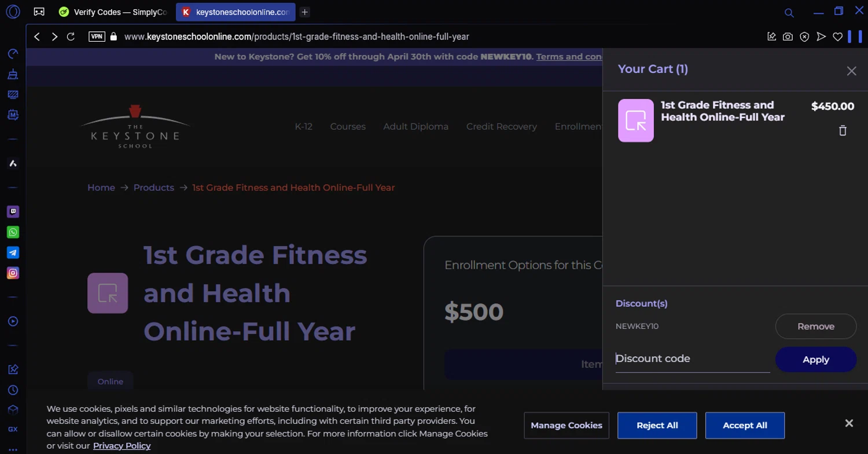Delete course from cart with trash icon
Screen dimensions: 868x454
[x=843, y=130]
